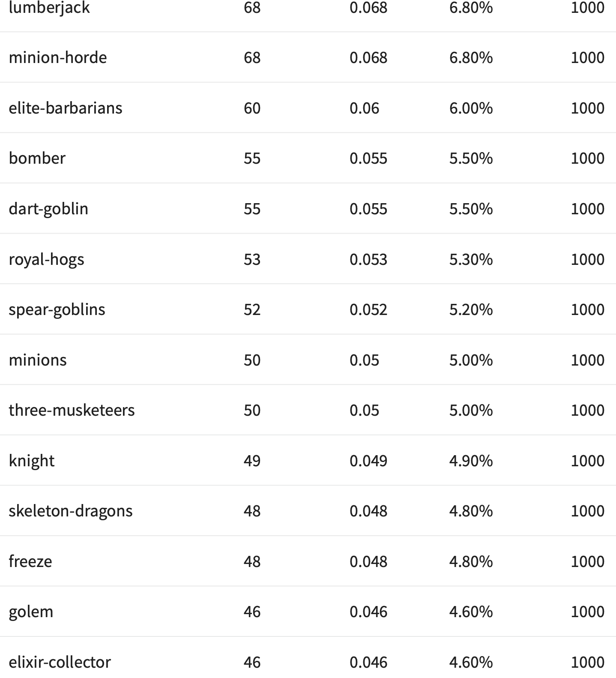The image size is (616, 678).
Task: Click the freeze card name
Action: pos(30,561)
